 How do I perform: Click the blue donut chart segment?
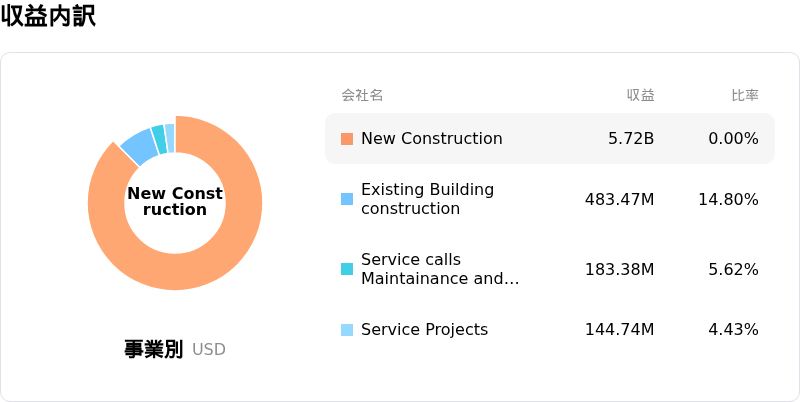pos(141,146)
